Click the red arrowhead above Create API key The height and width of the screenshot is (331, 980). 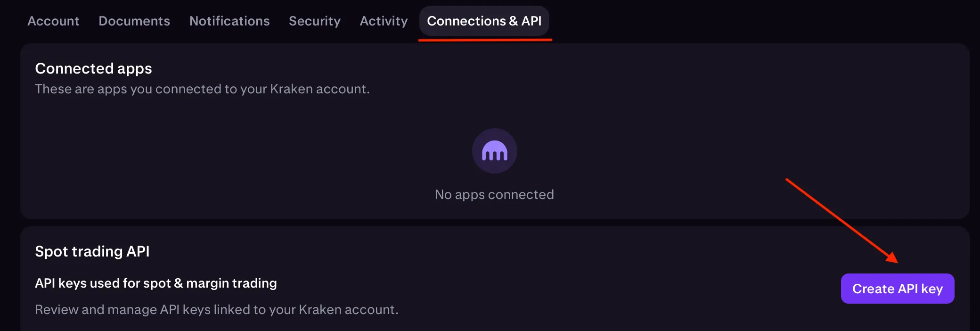892,257
